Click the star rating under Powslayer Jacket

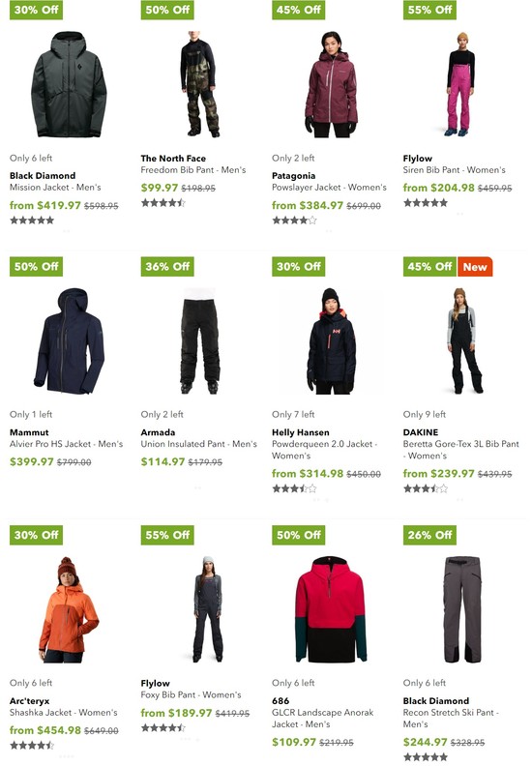point(295,221)
